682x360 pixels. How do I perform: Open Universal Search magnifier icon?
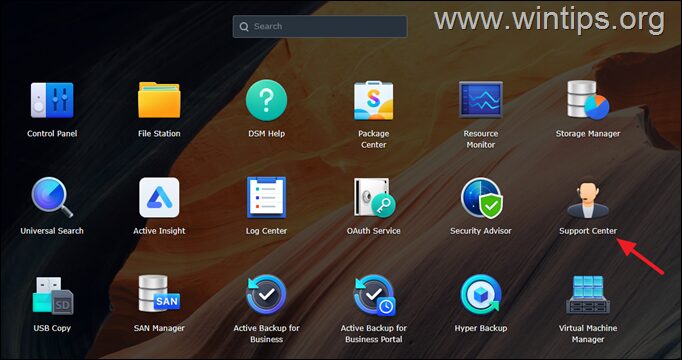[x=52, y=197]
